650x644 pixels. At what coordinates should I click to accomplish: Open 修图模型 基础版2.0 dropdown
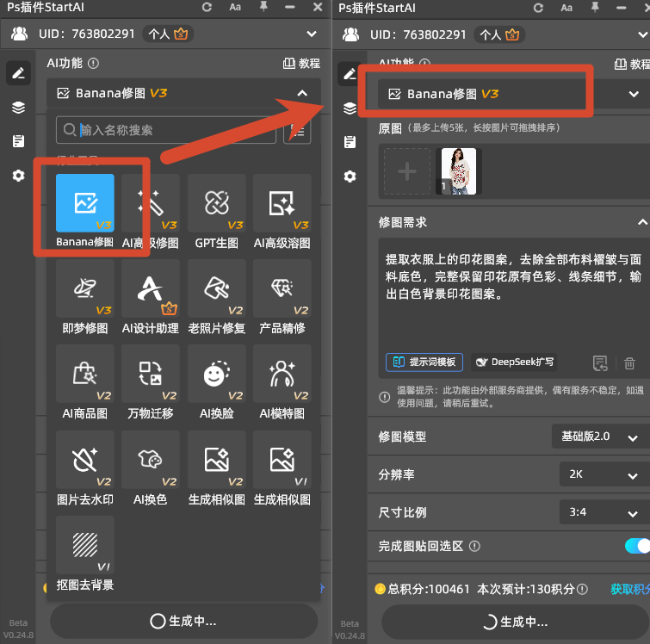click(x=600, y=437)
